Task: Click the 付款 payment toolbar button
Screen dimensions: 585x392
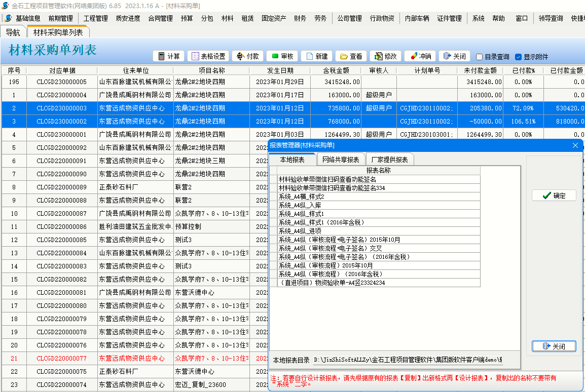Action: coord(247,56)
